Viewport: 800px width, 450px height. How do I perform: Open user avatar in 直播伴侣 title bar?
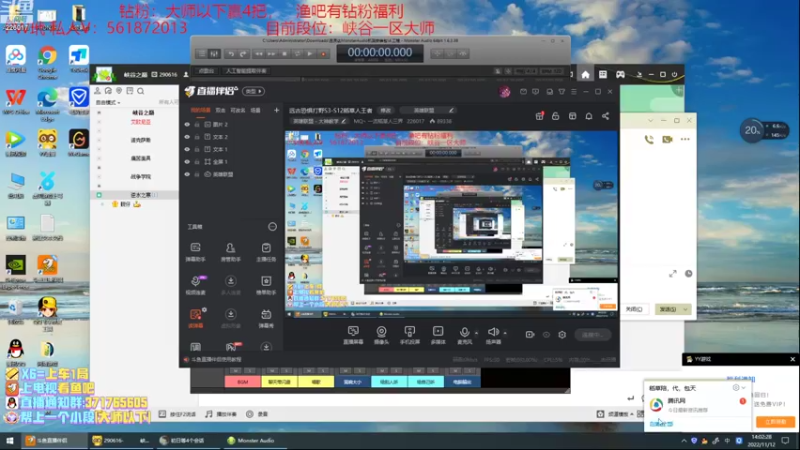(x=505, y=92)
